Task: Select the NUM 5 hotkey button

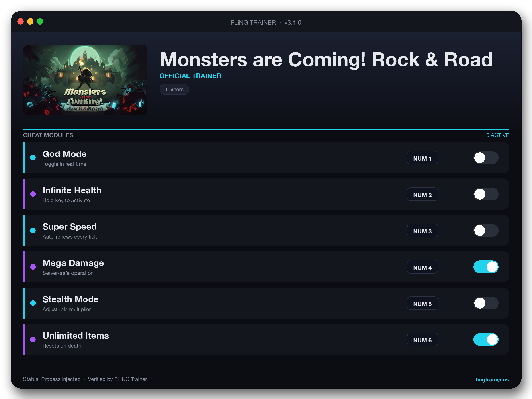Action: point(422,303)
